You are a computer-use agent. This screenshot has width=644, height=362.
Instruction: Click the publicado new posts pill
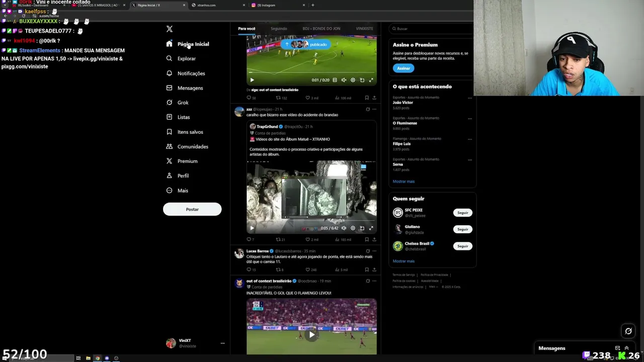[x=307, y=44]
